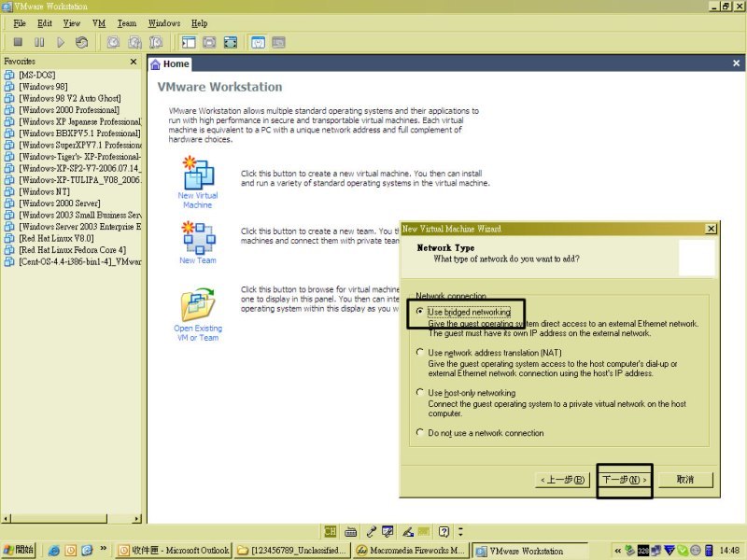Click the language bar help icon
Viewport: 747px width, 560px height.
(444, 531)
